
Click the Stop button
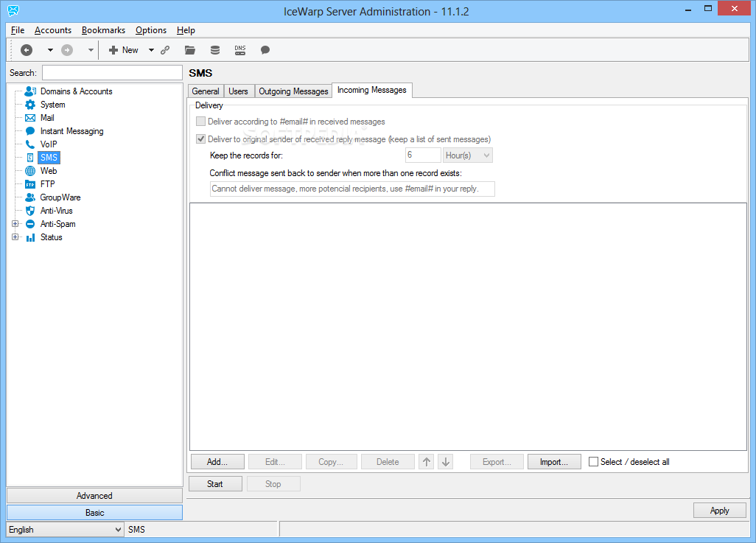coord(273,483)
